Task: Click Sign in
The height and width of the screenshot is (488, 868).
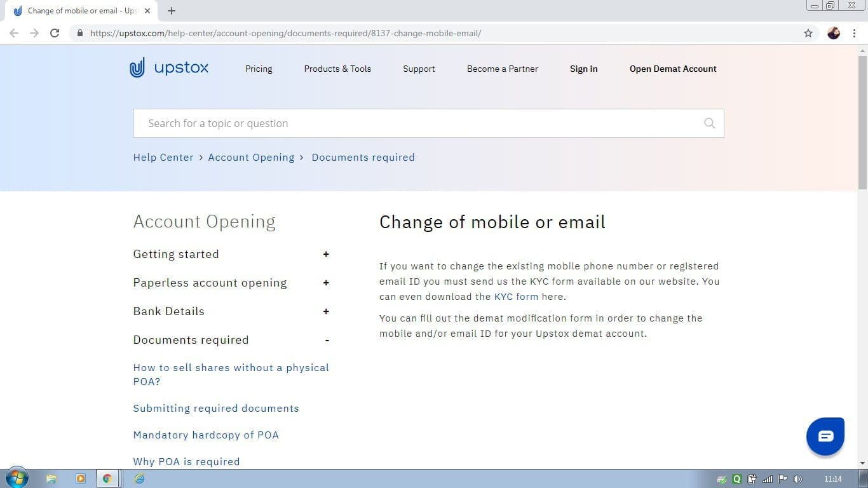Action: point(583,69)
